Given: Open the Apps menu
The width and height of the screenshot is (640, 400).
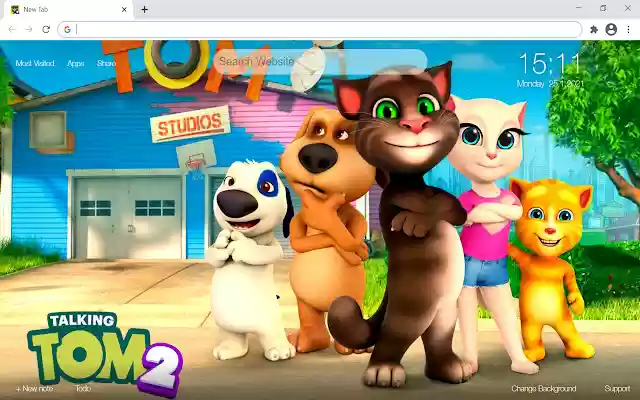Looking at the screenshot, I should coord(76,63).
